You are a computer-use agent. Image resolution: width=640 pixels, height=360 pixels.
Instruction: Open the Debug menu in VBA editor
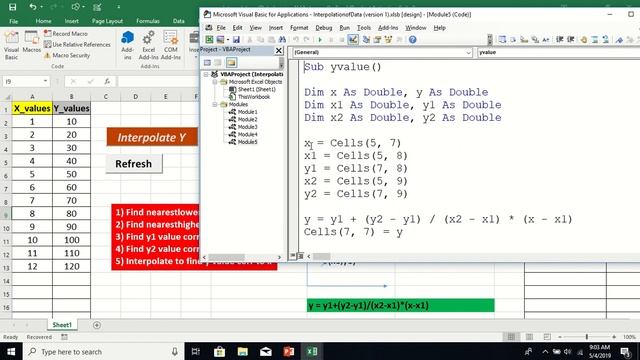(x=323, y=28)
